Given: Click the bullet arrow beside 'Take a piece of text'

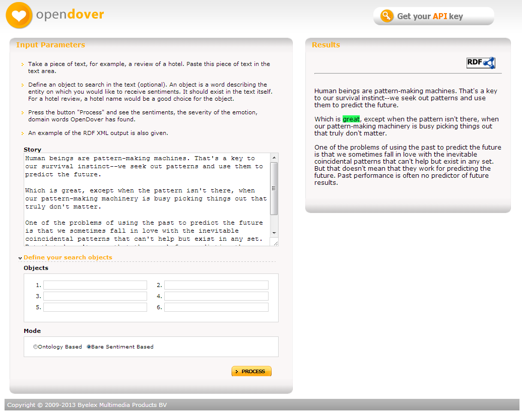Looking at the screenshot, I should (x=23, y=64).
